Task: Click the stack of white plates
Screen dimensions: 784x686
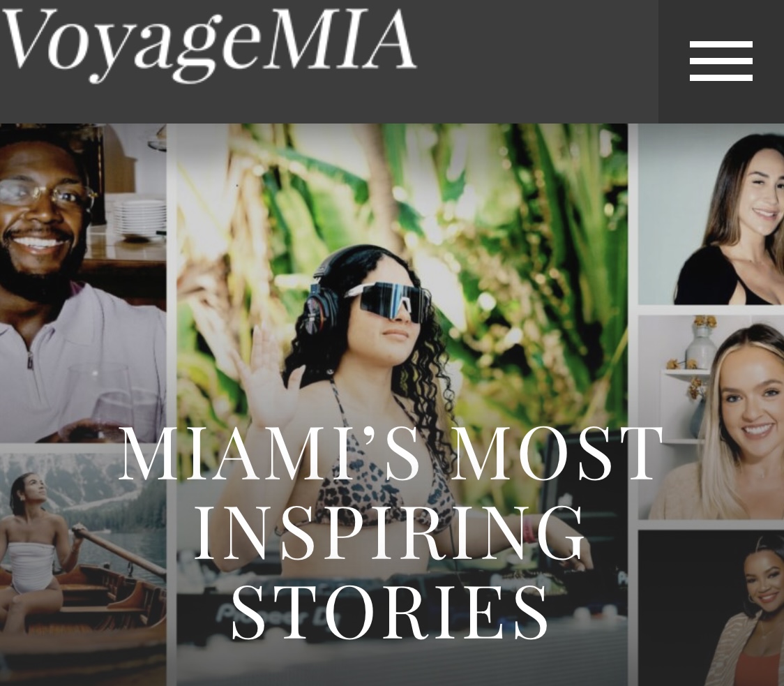Action: coord(139,220)
